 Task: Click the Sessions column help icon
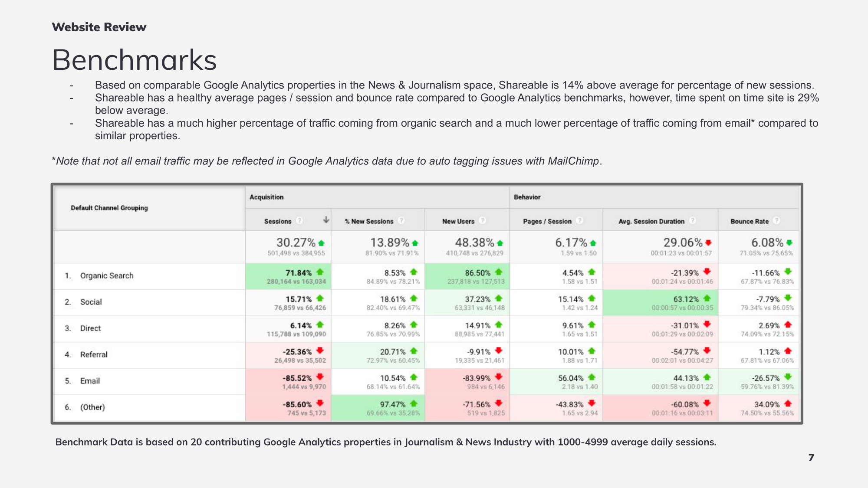pyautogui.click(x=299, y=221)
